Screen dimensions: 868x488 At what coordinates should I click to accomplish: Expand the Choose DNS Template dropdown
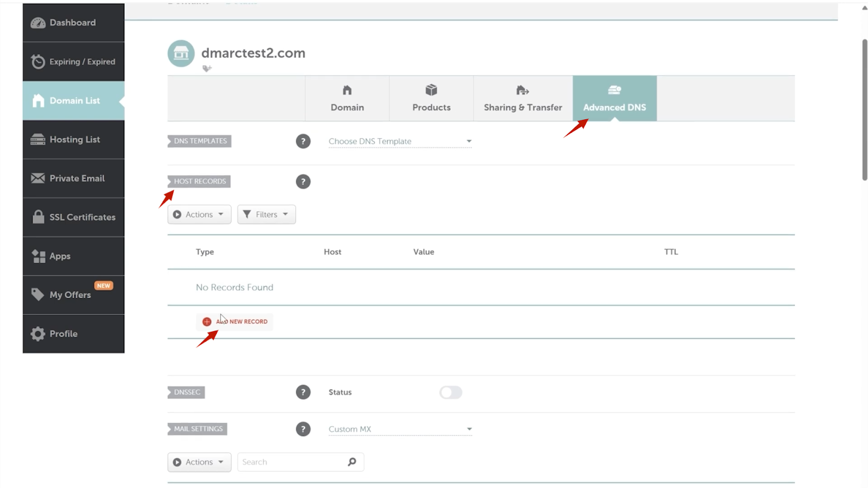pos(400,142)
